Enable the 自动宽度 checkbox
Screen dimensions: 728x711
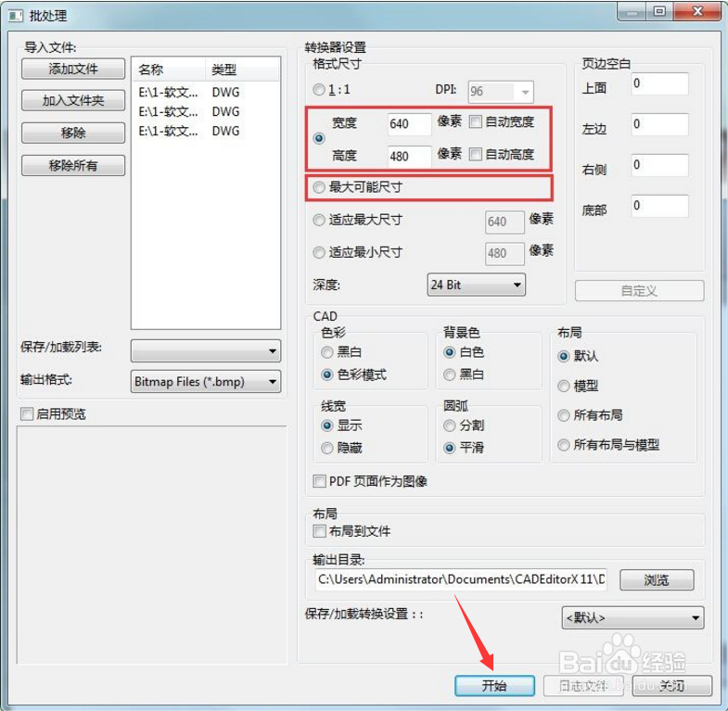(476, 121)
